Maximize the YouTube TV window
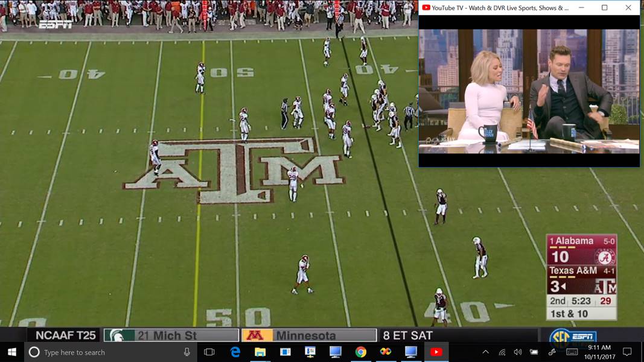This screenshot has height=362, width=644. tap(605, 7)
